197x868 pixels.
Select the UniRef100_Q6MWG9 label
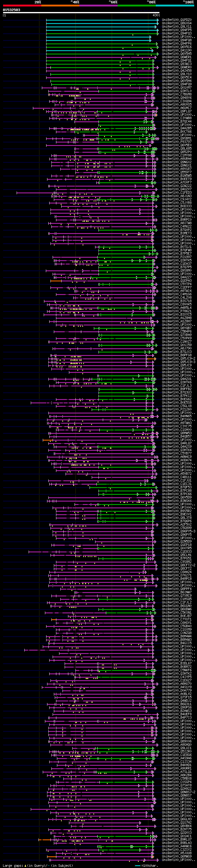(177, 856)
